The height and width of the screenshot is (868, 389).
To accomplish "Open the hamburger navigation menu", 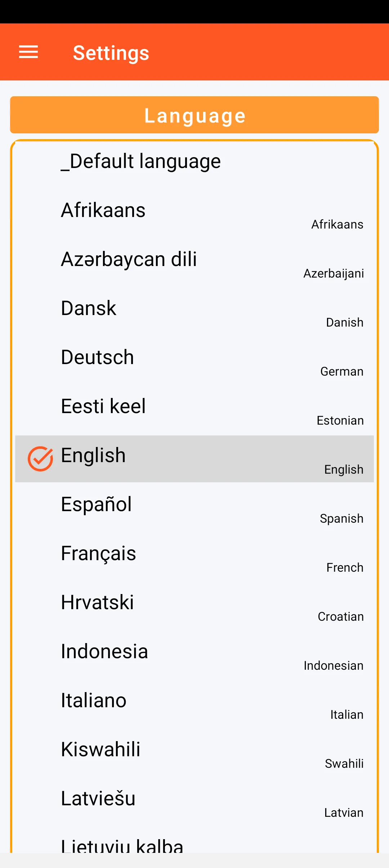I will 28,52.
